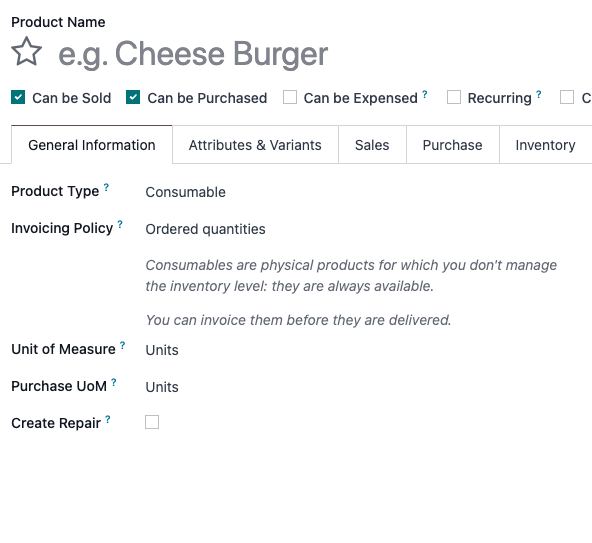Screen dimensions: 592x543
Task: Enable the Recurring checkbox
Action: 454,97
